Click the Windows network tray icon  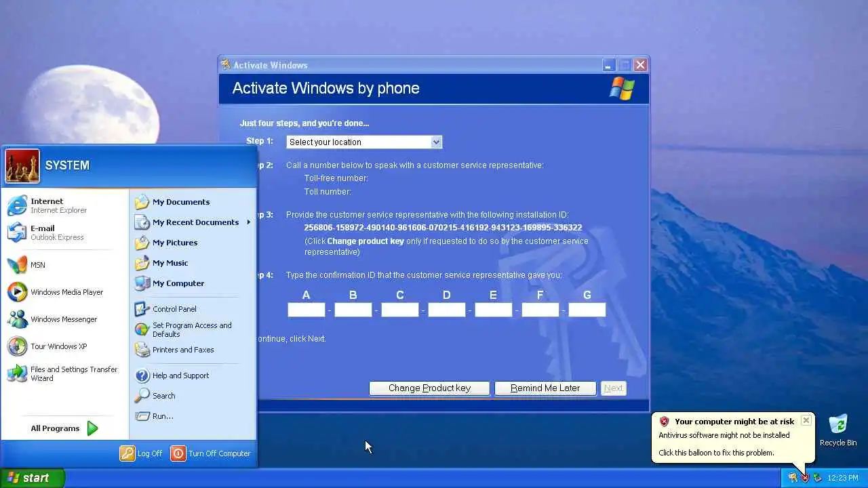click(x=817, y=478)
